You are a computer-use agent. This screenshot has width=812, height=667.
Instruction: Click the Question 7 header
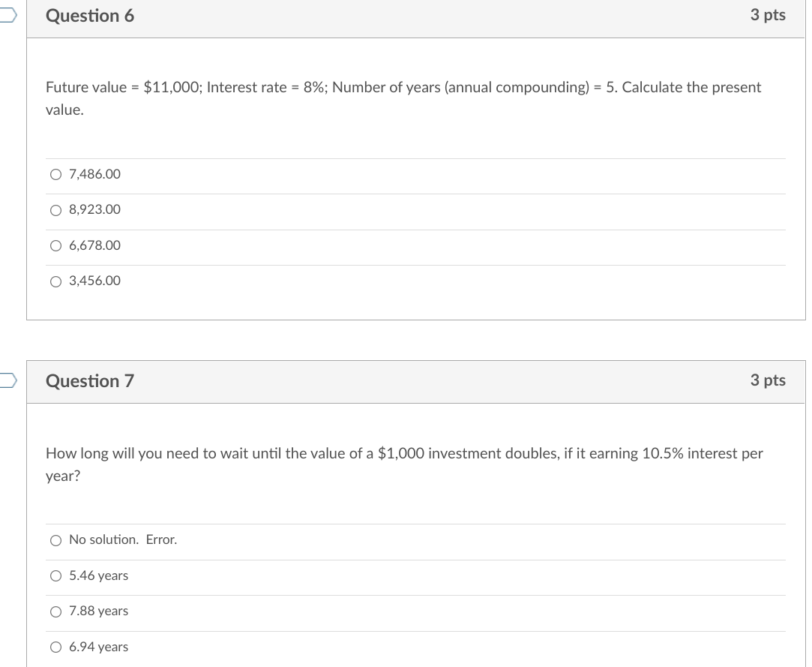tap(90, 381)
